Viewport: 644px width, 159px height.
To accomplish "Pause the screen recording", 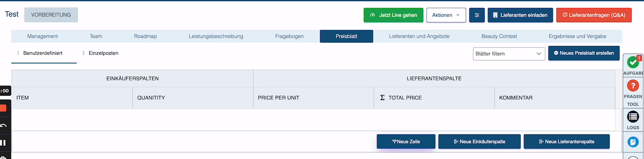I will 3,143.
